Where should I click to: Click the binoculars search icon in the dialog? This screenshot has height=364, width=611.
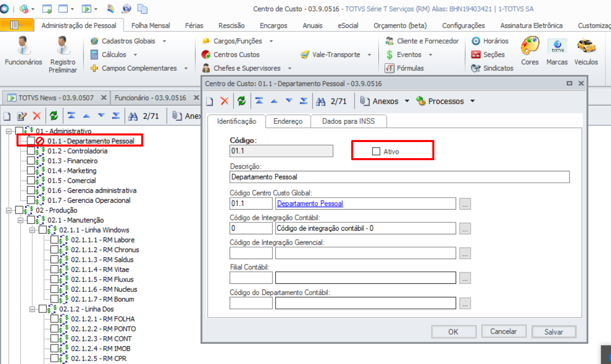click(x=321, y=101)
